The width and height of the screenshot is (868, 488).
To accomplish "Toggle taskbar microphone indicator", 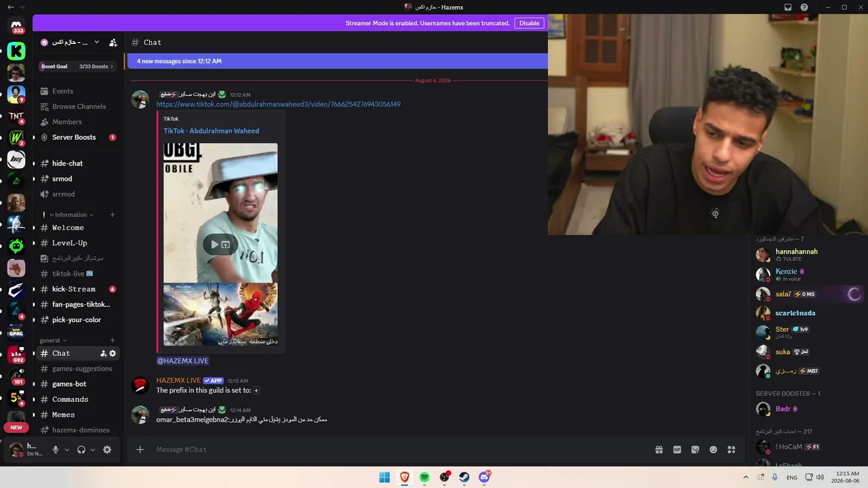I will (775, 477).
